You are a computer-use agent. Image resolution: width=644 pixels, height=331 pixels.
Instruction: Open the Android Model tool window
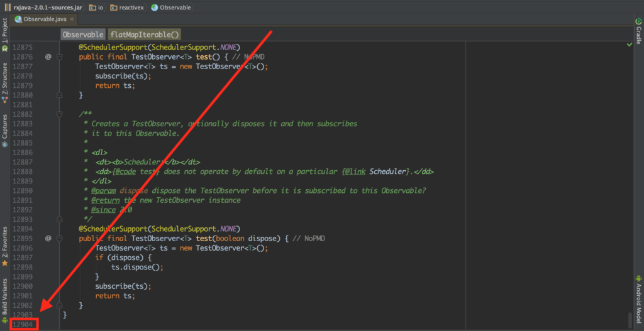pyautogui.click(x=639, y=300)
